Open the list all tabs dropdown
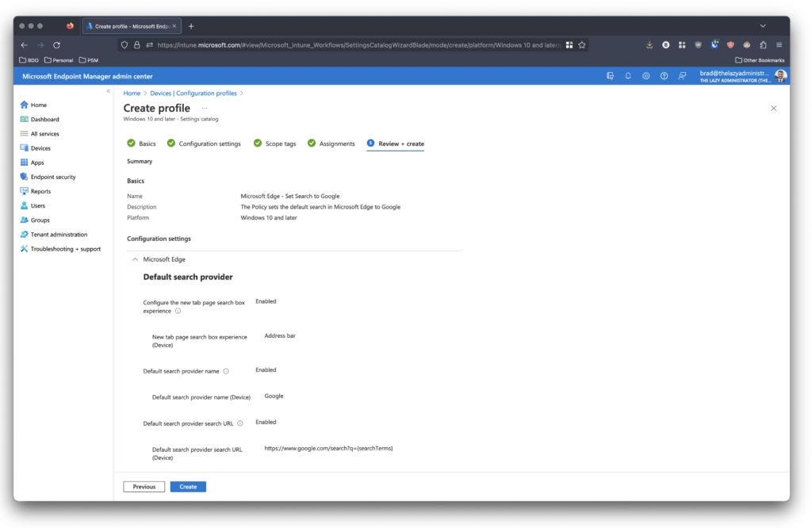The image size is (812, 528). tap(763, 26)
